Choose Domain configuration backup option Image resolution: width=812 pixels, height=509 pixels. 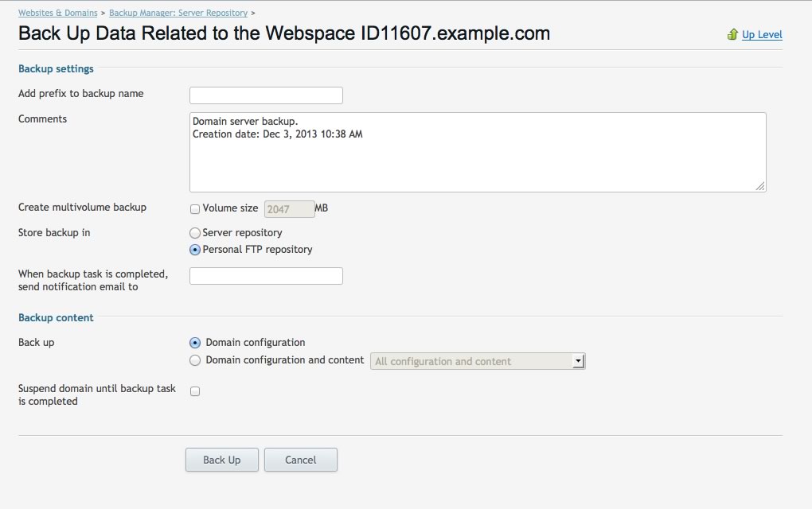point(195,343)
